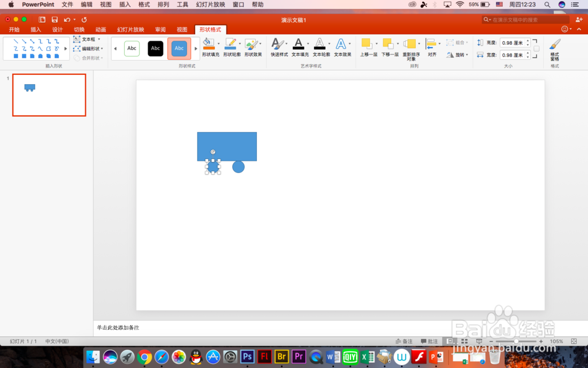Start slideshow from status bar icon
This screenshot has height=368, width=588.
pyautogui.click(x=479, y=341)
